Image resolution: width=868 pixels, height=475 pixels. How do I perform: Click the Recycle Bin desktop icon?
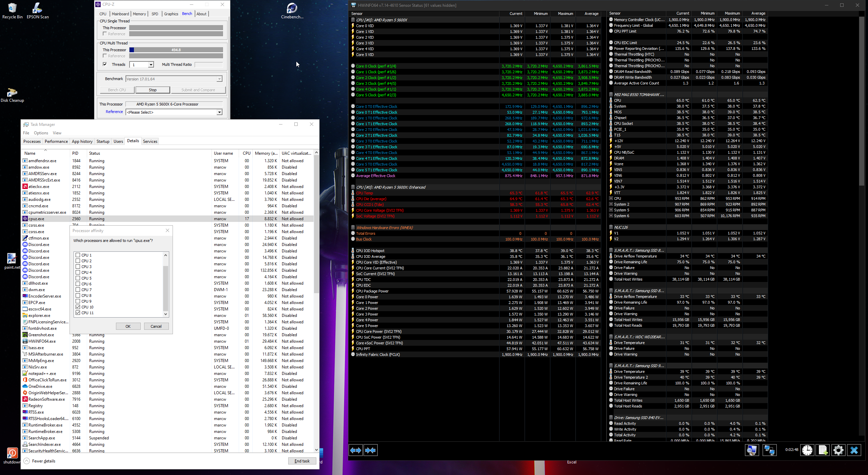click(x=12, y=7)
